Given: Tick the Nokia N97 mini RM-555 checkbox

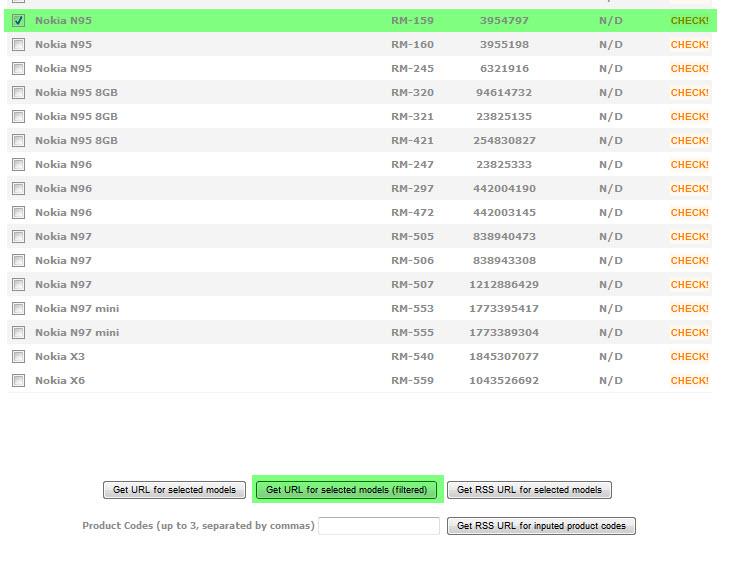Looking at the screenshot, I should 19,333.
